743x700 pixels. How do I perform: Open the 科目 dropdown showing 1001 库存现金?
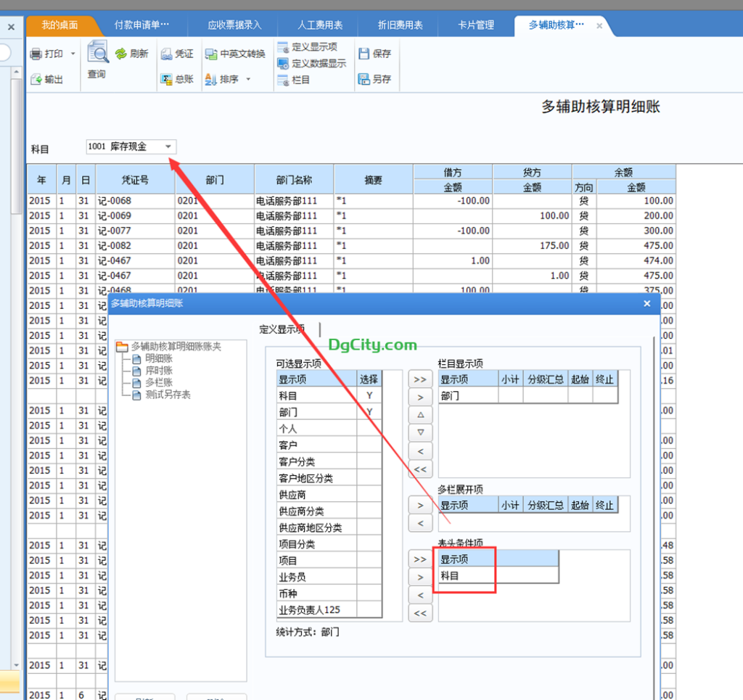click(x=168, y=147)
